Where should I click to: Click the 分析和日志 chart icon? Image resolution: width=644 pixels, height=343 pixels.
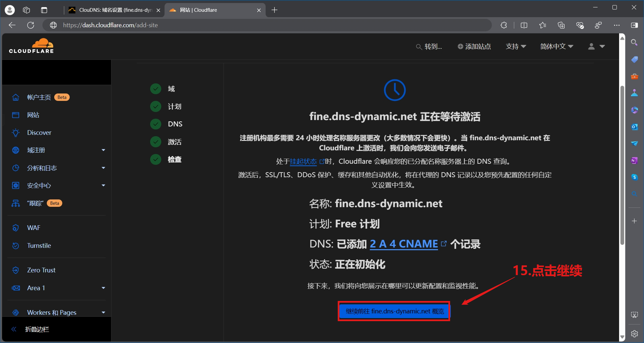[15, 168]
